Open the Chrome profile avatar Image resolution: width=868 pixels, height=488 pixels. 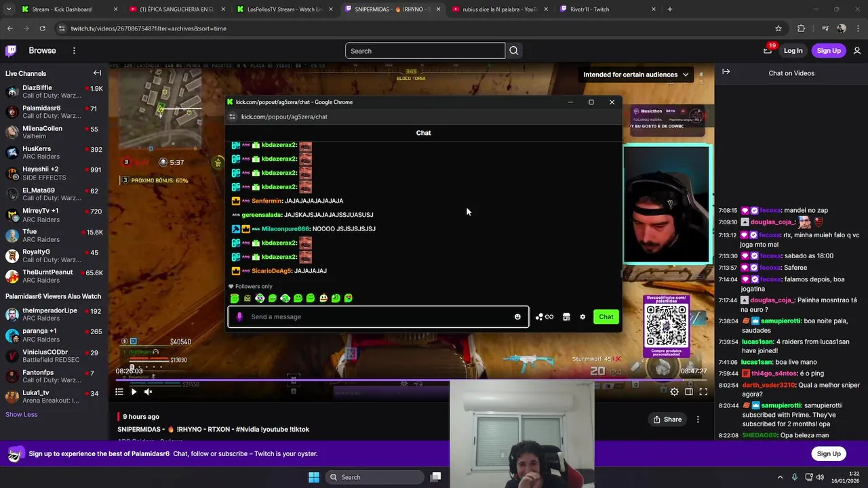[x=842, y=28]
